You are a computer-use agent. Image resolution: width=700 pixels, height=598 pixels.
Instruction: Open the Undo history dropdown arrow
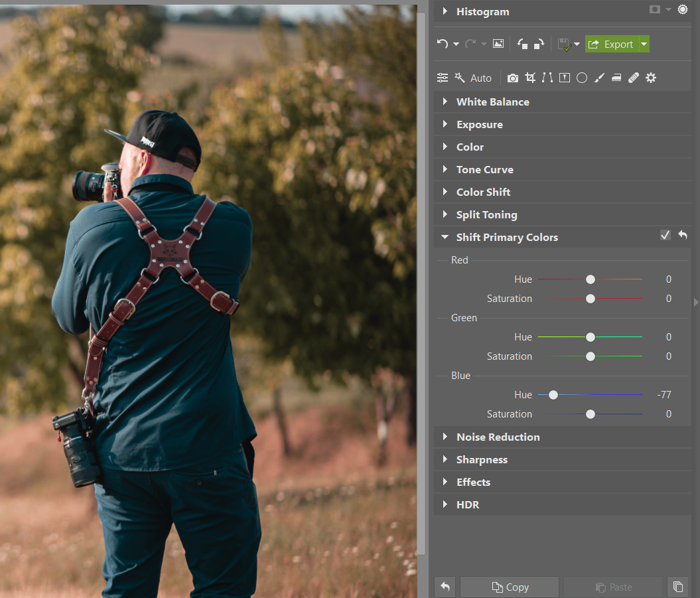point(456,44)
